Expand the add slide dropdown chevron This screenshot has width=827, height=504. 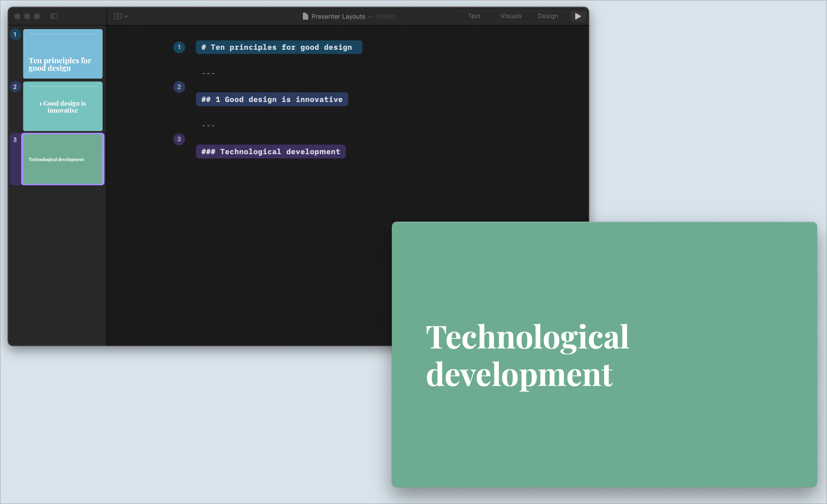[126, 17]
